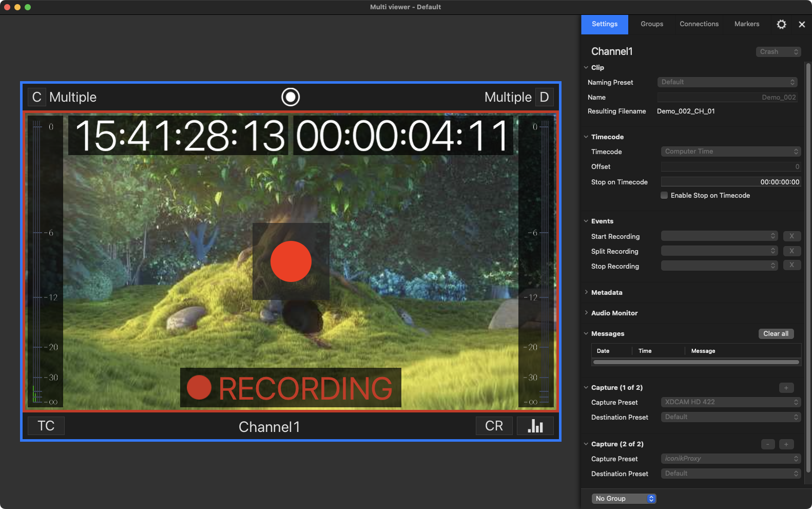Click the Channel1 label below the video
This screenshot has width=812, height=509.
coord(269,427)
